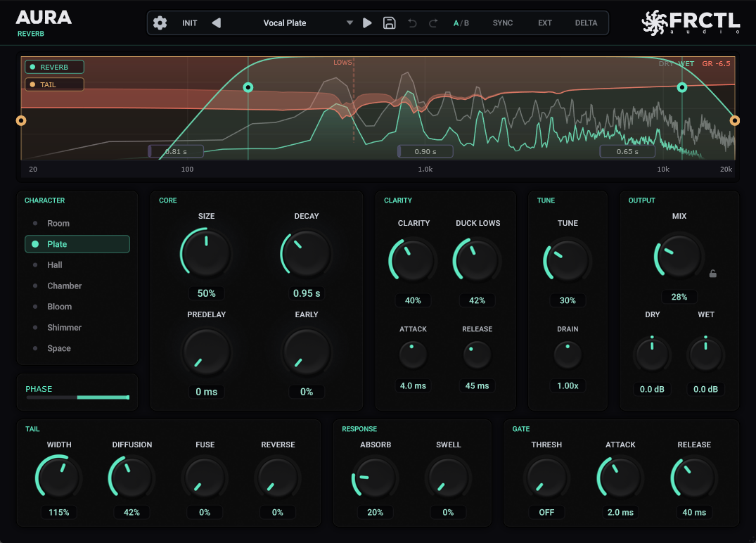Enable SYNC mode

tap(502, 23)
